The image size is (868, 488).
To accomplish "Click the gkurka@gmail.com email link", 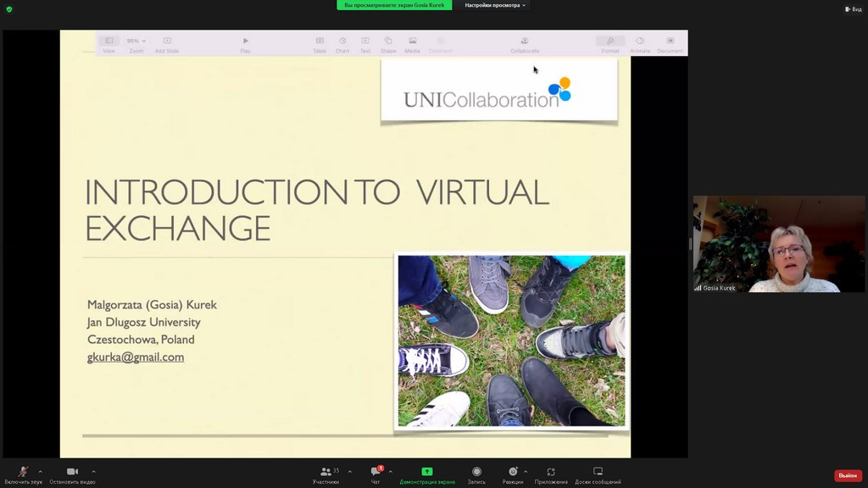I will [136, 357].
